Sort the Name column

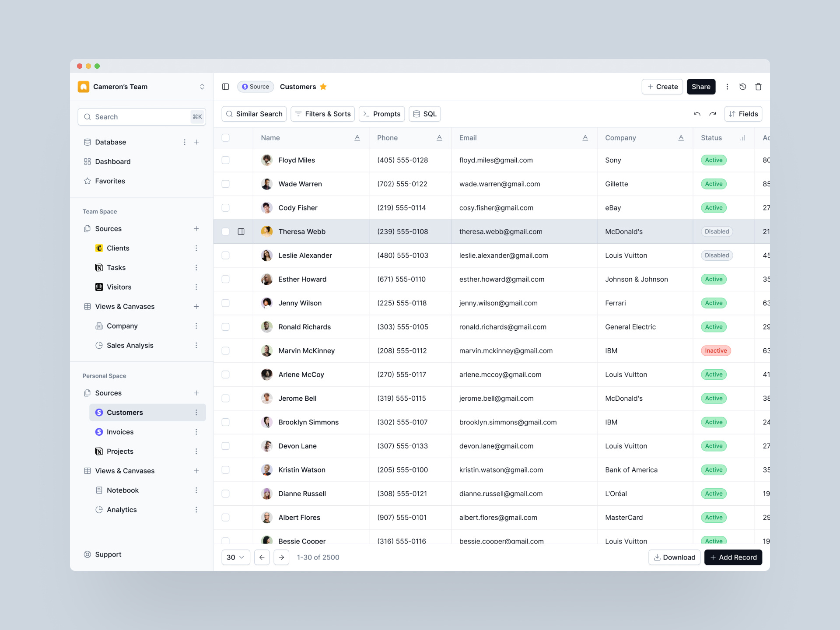[357, 137]
